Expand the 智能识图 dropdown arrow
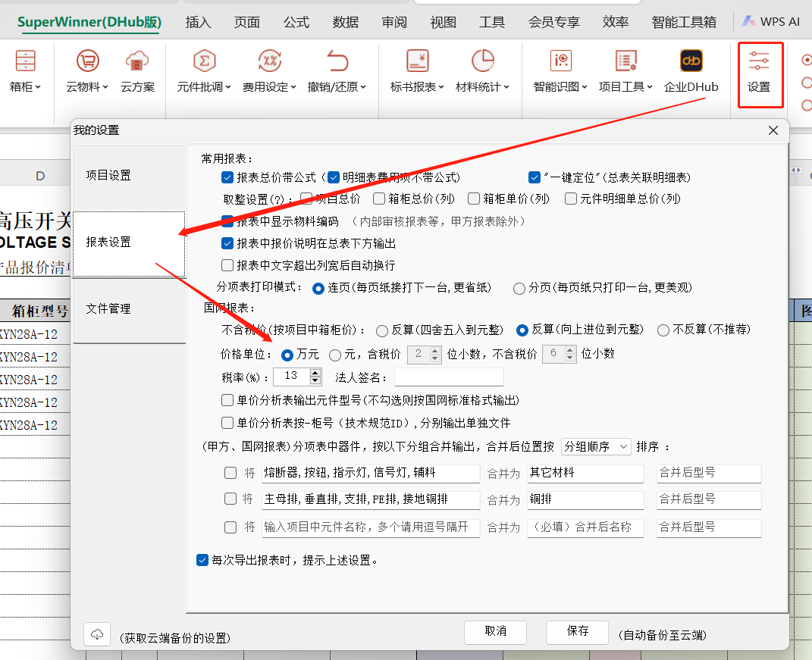The height and width of the screenshot is (660, 812). pyautogui.click(x=585, y=87)
